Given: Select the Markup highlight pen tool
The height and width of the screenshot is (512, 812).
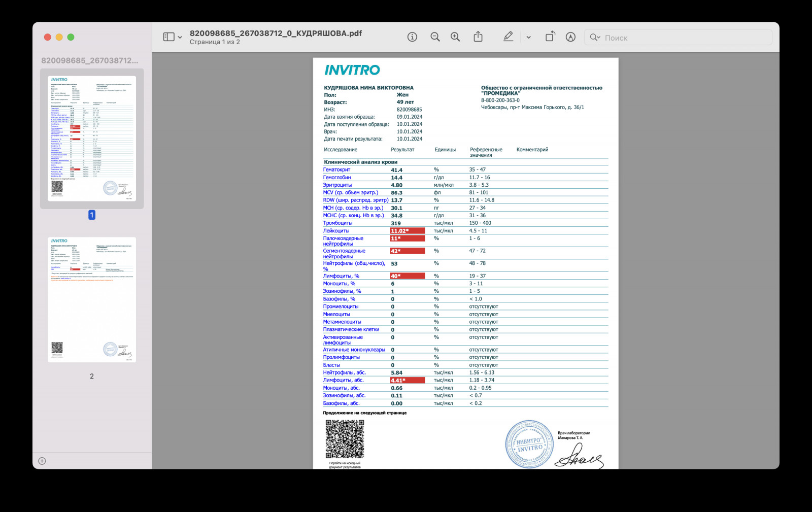Looking at the screenshot, I should click(508, 37).
